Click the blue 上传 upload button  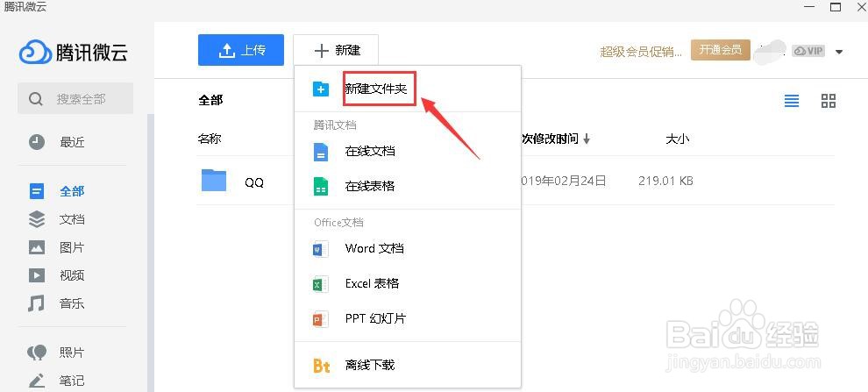click(241, 50)
